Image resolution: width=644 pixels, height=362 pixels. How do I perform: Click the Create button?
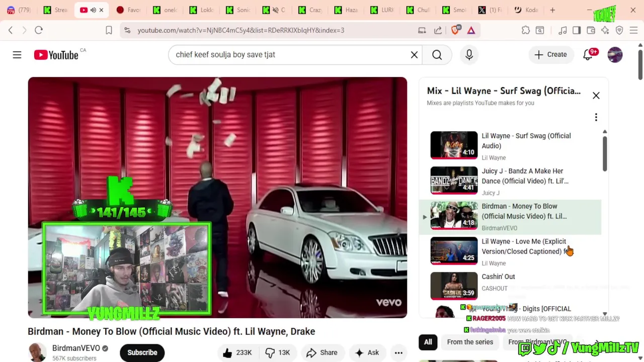pos(550,55)
